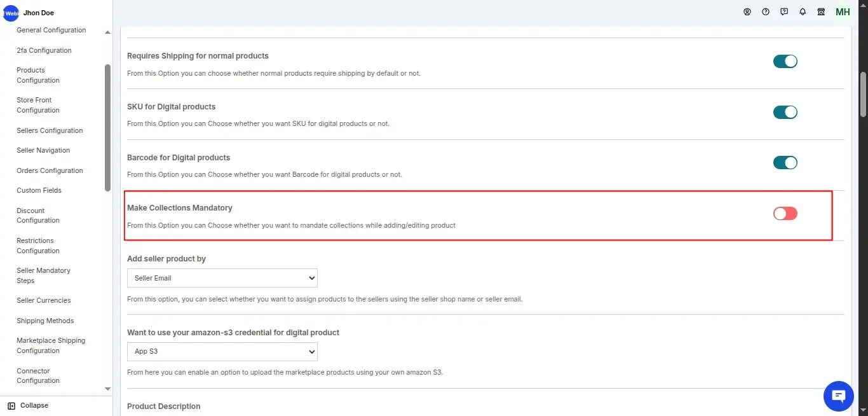Open the FAQ speech bubble icon
This screenshot has height=416, width=868.
[784, 11]
